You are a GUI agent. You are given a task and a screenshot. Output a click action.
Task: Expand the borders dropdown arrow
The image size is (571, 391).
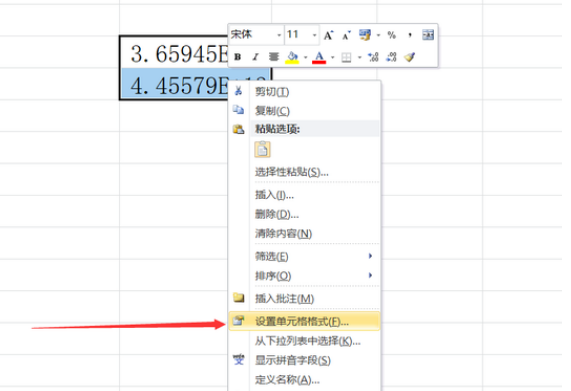pyautogui.click(x=359, y=58)
